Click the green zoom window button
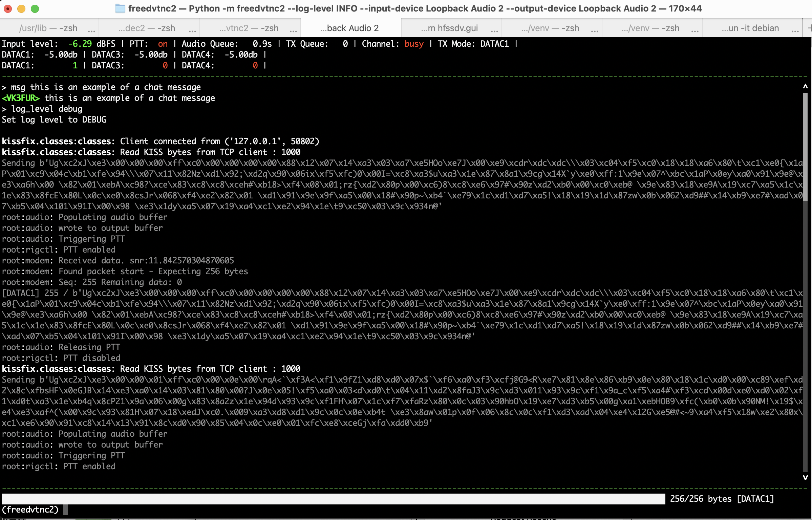 [35, 8]
